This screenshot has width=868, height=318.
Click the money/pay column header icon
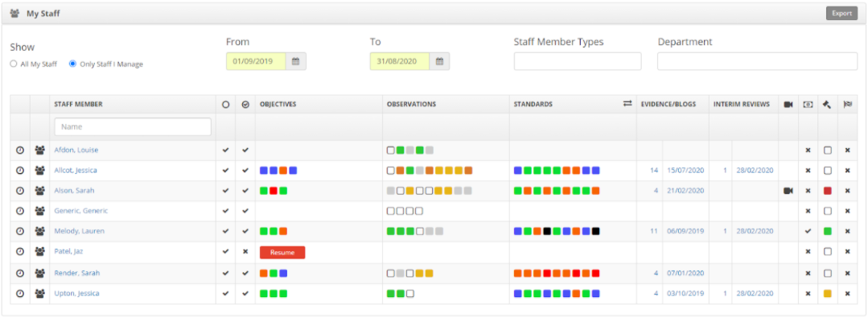coord(808,104)
